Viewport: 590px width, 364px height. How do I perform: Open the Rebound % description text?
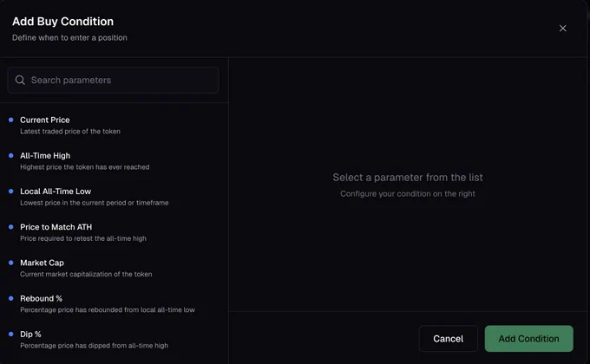pyautogui.click(x=108, y=310)
